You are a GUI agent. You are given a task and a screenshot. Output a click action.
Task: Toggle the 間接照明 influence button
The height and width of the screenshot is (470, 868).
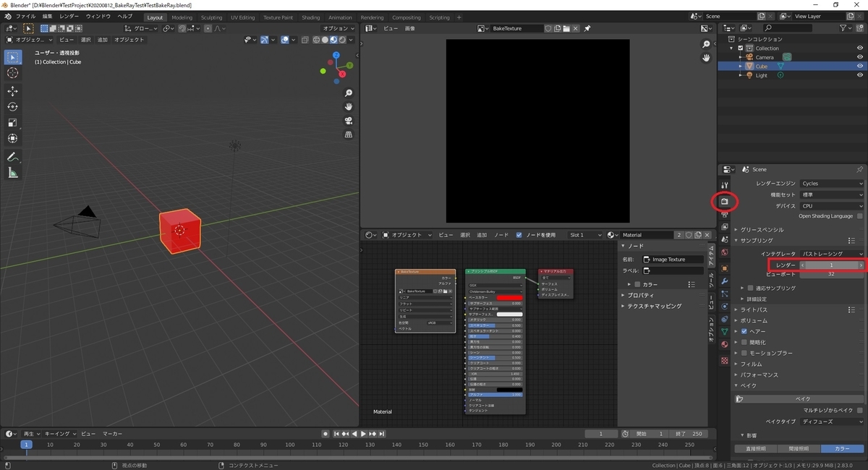coord(799,448)
